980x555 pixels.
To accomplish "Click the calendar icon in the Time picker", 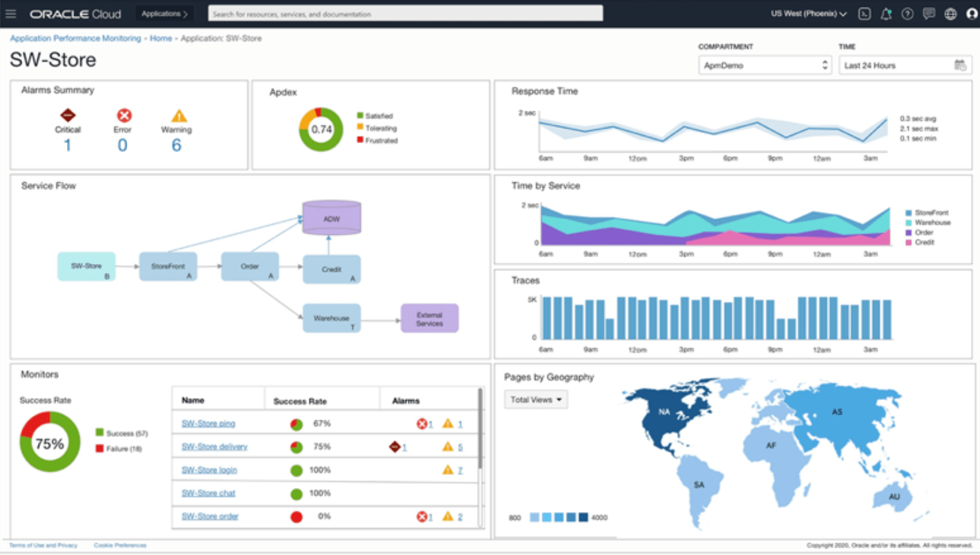I will point(961,64).
